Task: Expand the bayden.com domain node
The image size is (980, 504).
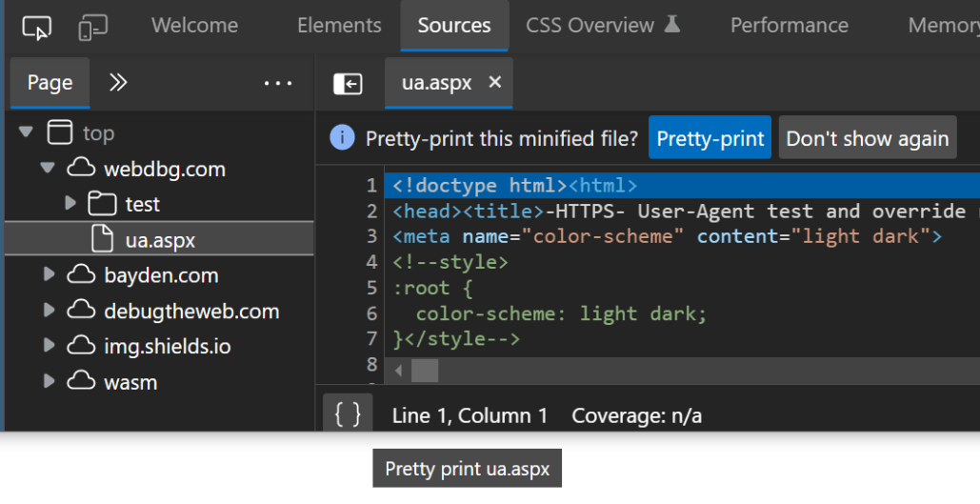Action: 50,275
